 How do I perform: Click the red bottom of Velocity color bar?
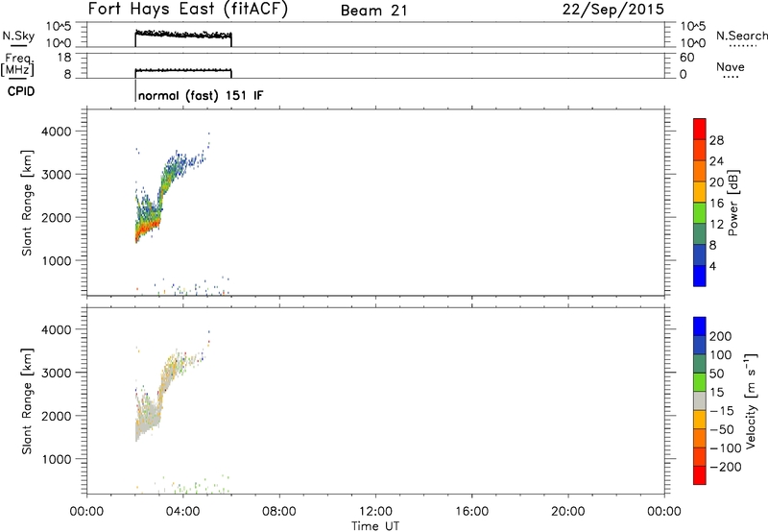700,475
